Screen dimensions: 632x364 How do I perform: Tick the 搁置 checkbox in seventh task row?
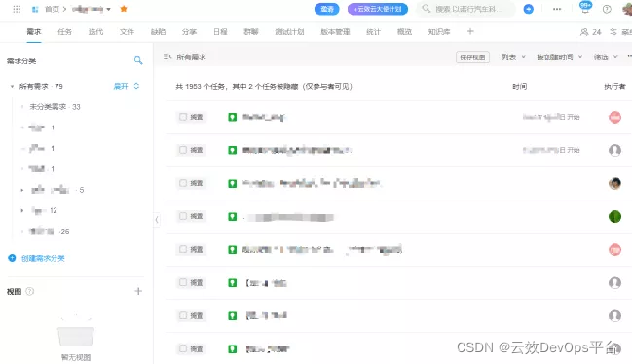click(x=183, y=315)
